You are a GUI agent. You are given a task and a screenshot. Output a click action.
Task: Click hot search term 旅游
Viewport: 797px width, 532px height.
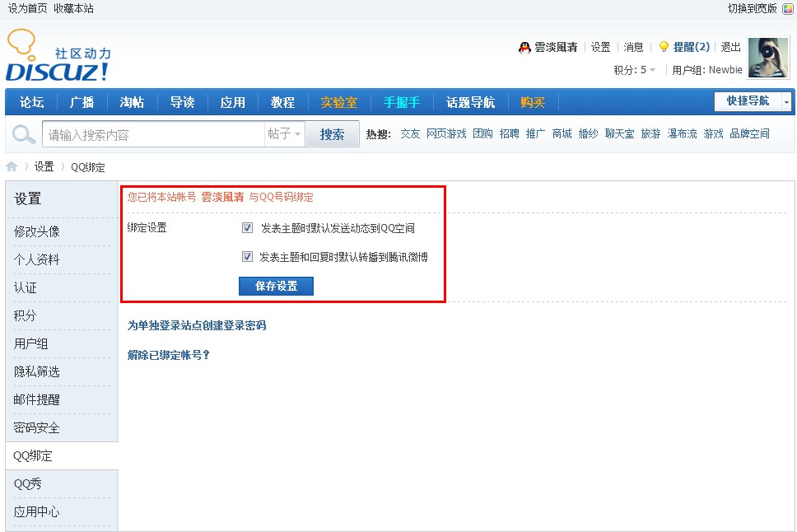click(650, 133)
